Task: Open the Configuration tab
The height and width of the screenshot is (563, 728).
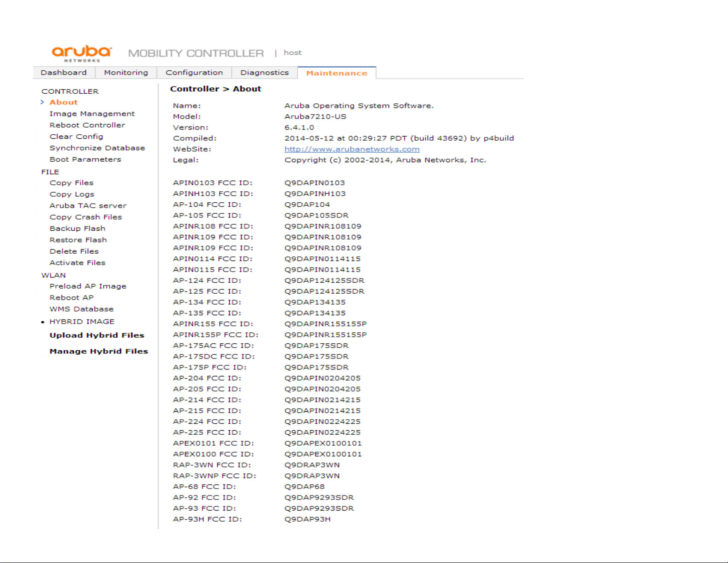Action: (194, 73)
